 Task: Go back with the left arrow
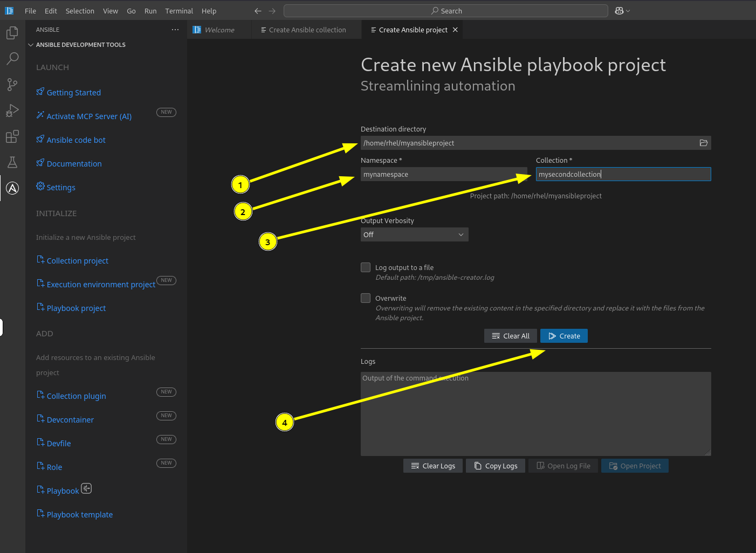pos(258,11)
